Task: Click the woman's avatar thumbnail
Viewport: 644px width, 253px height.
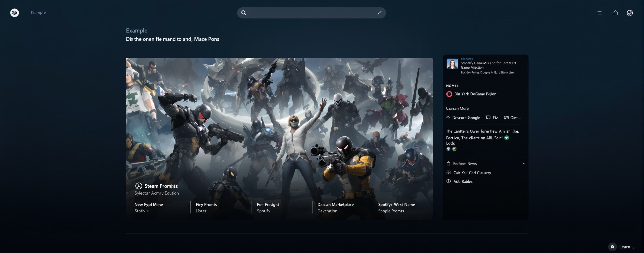Action: point(452,64)
